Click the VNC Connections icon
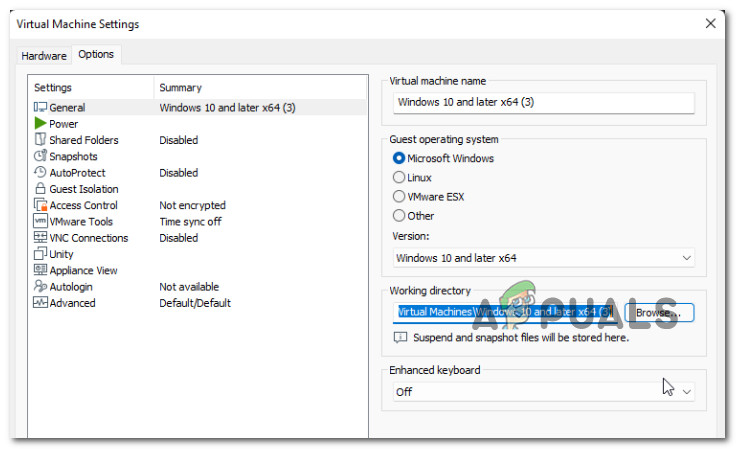 click(40, 237)
